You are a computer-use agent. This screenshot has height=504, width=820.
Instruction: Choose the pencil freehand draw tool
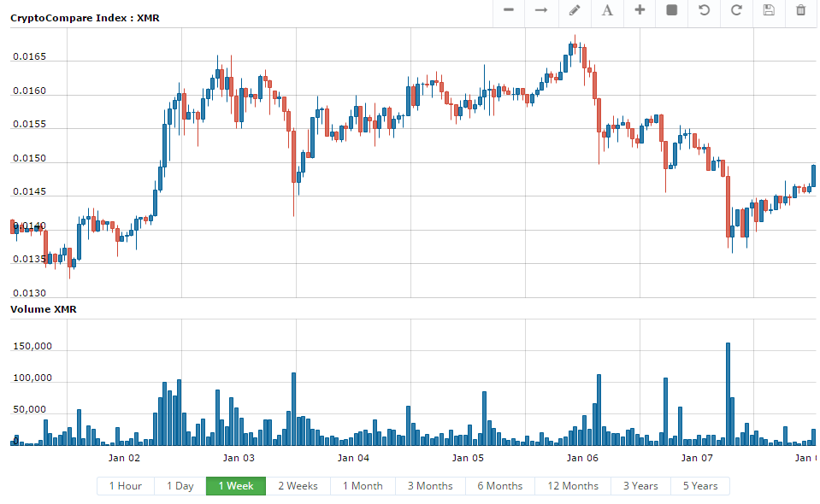coord(575,10)
